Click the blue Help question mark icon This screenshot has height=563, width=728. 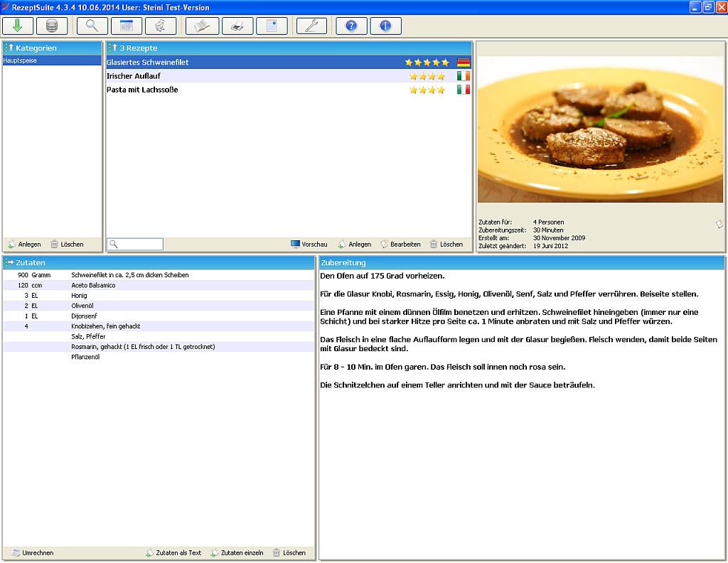point(350,26)
